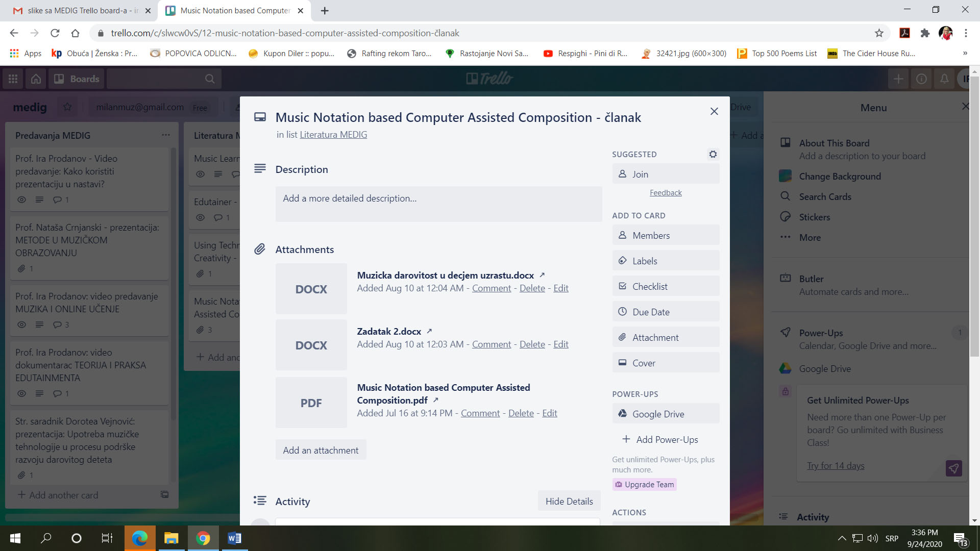980x551 pixels.
Task: Click Add an attachment button
Action: 321,450
